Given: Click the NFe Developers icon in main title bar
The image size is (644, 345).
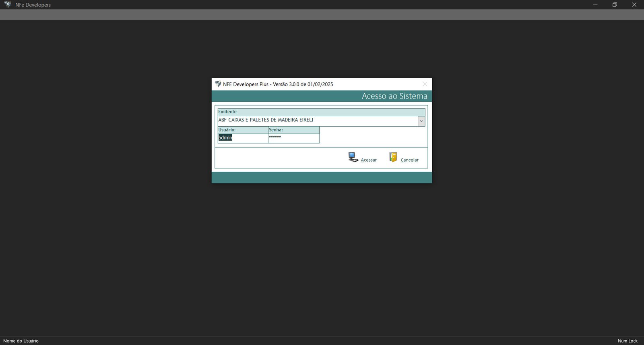Looking at the screenshot, I should click(7, 5).
